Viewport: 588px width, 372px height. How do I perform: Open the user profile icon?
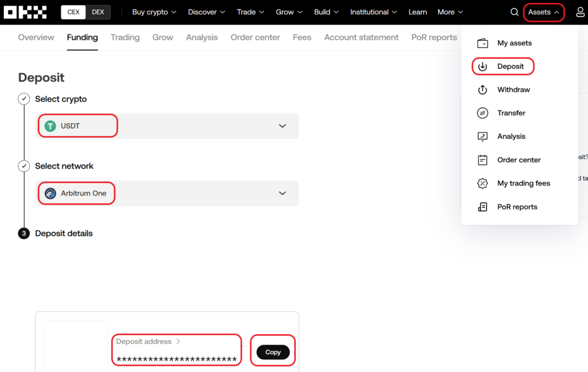(580, 12)
